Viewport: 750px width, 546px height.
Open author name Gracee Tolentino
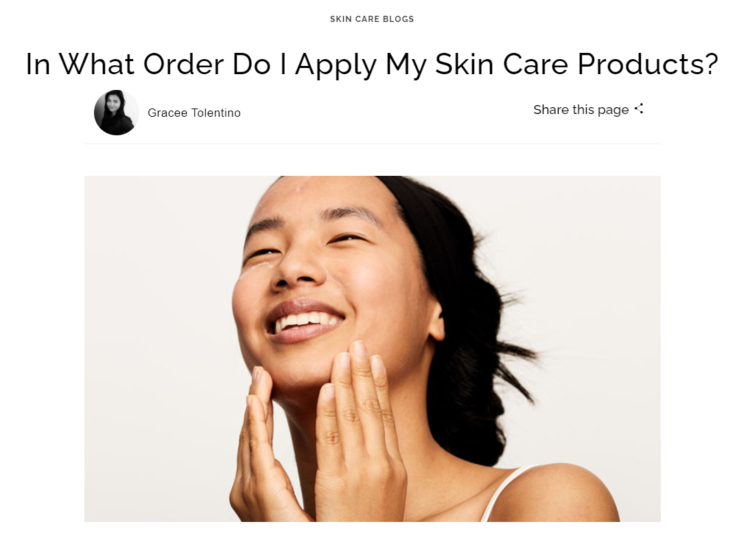[x=194, y=113]
